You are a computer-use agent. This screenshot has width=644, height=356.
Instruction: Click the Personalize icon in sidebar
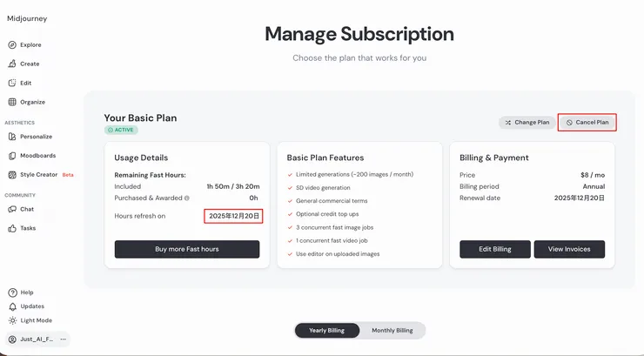pyautogui.click(x=12, y=137)
